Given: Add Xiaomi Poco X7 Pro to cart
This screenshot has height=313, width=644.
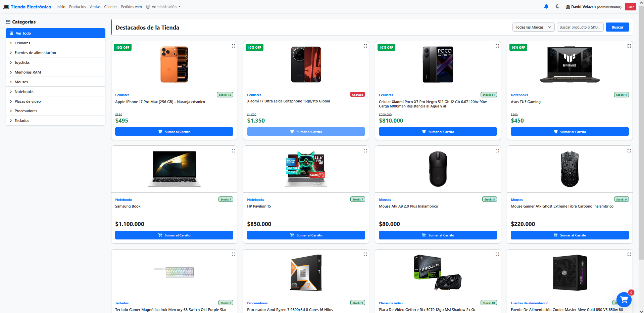Looking at the screenshot, I should [x=438, y=132].
